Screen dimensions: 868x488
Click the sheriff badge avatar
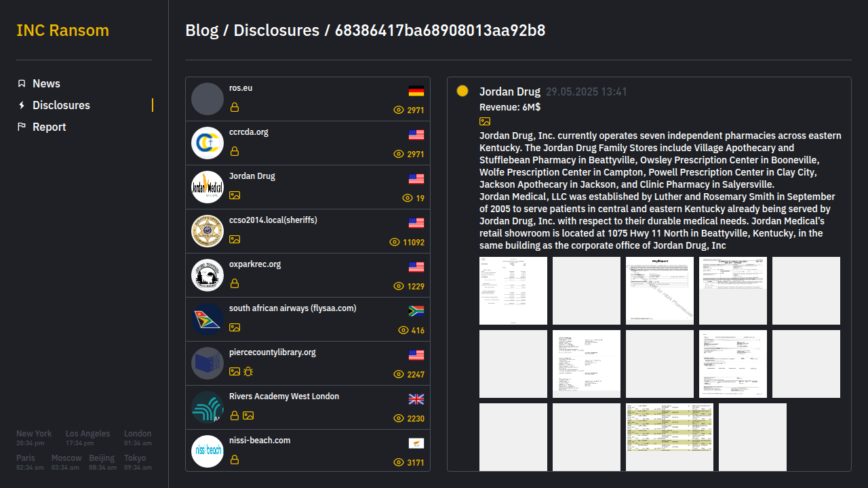(208, 231)
